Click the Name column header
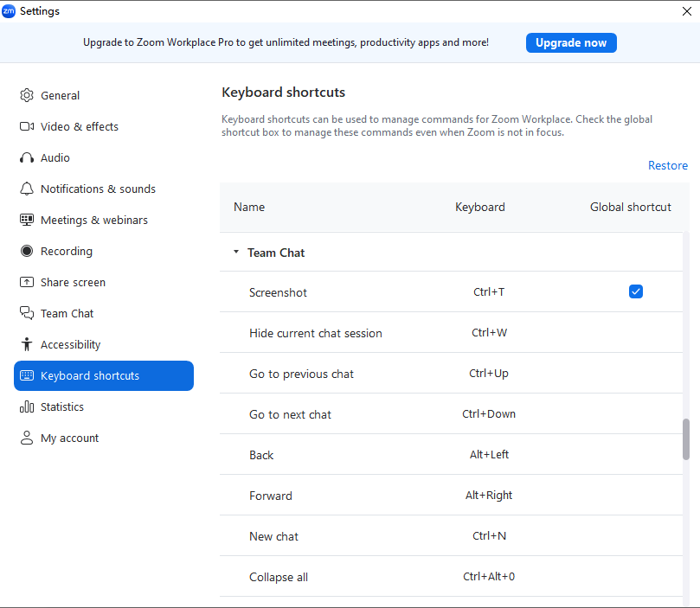Image resolution: width=700 pixels, height=608 pixels. (249, 207)
